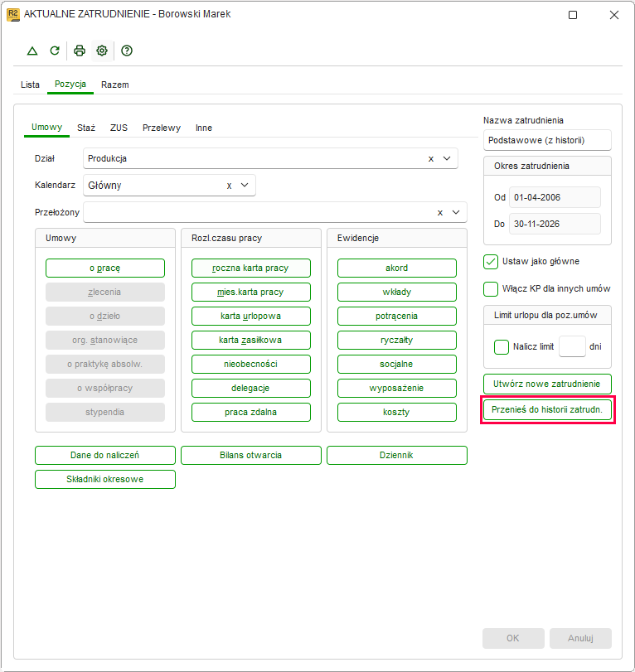
Task: Check the Nalicz limit checkbox
Action: (502, 346)
